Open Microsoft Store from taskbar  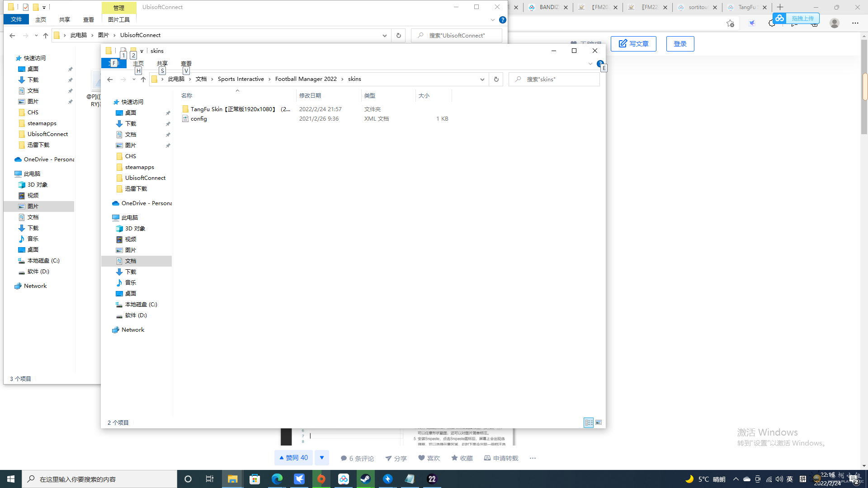click(255, 479)
